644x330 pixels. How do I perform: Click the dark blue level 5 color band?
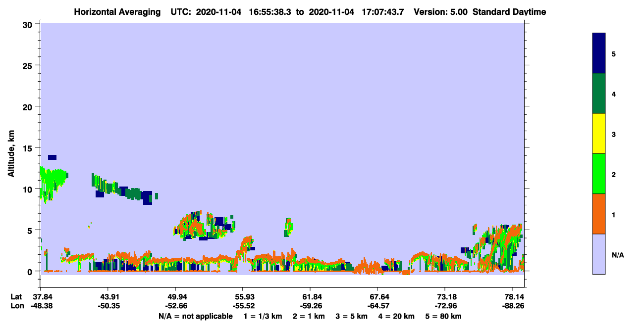tap(599, 53)
